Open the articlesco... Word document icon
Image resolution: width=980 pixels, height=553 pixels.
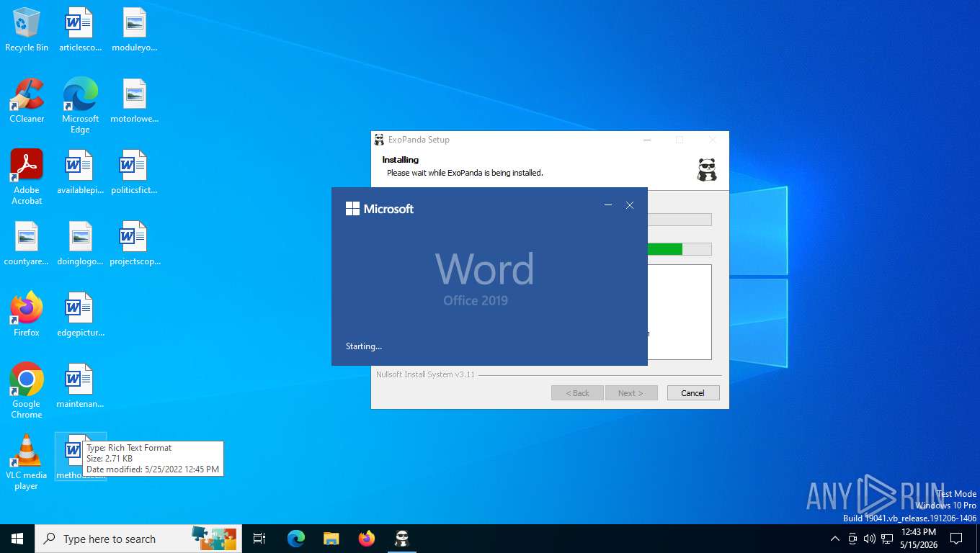(80, 30)
